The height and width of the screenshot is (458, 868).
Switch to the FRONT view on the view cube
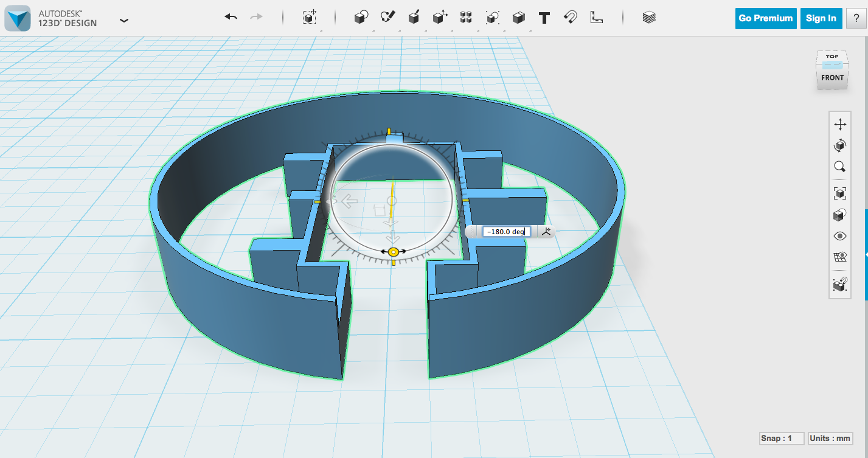pyautogui.click(x=833, y=78)
